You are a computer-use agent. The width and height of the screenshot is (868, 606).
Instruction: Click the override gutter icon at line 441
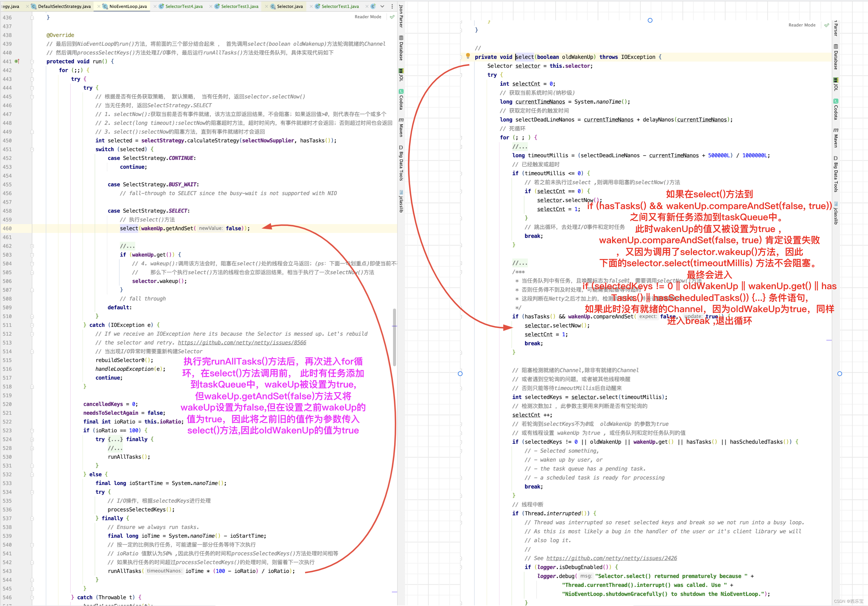17,61
